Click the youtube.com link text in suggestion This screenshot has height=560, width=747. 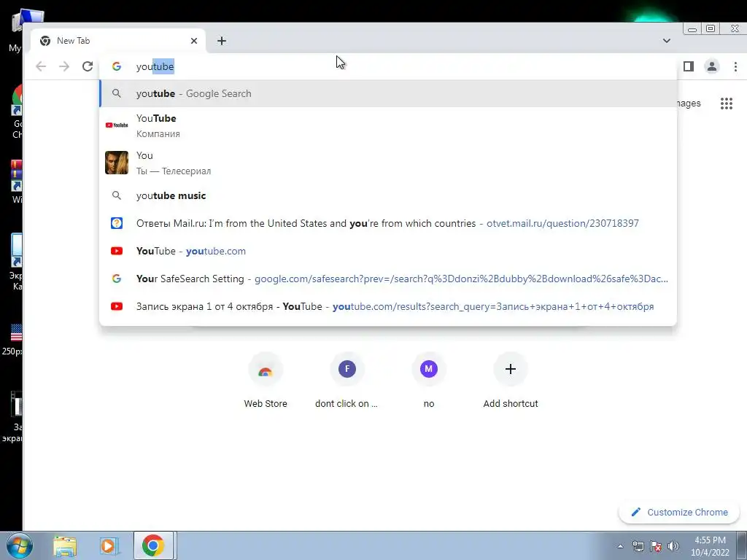(x=216, y=251)
